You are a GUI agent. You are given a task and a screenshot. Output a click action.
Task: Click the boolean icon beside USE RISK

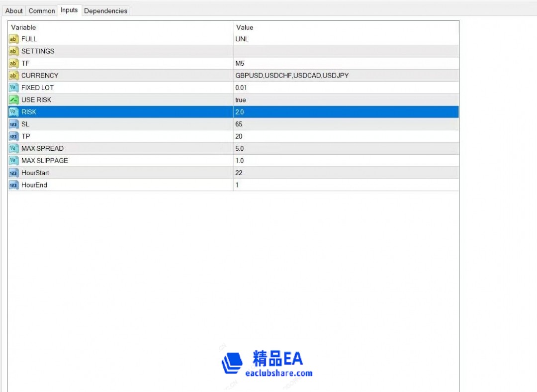(x=13, y=100)
